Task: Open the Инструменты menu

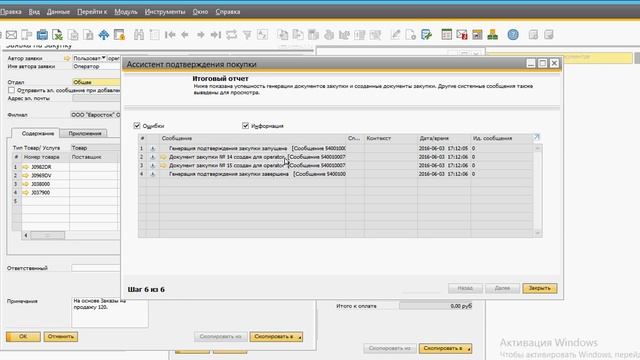Action: [165, 12]
